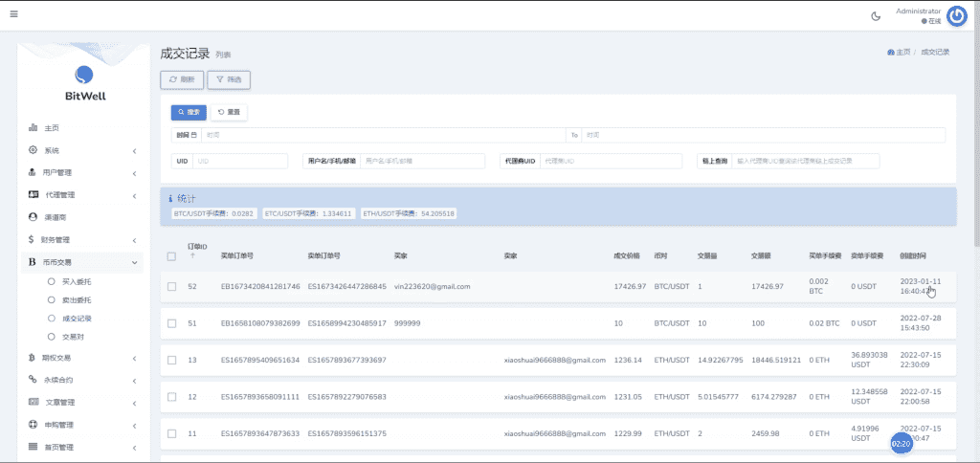Collapse the 币币交易 menu chevron
This screenshot has width=980, height=463.
(x=134, y=263)
